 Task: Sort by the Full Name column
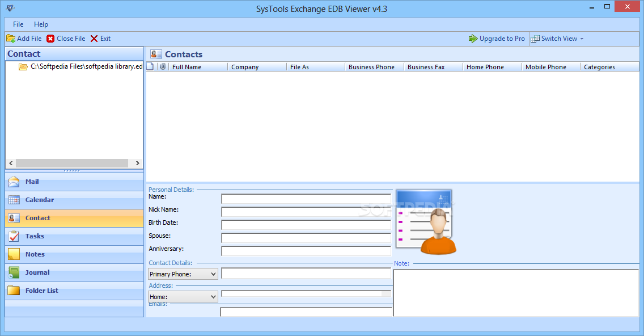[198, 67]
